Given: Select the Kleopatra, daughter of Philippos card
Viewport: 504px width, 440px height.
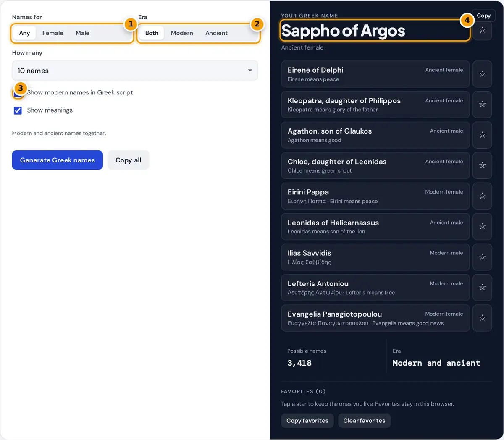Looking at the screenshot, I should click(375, 104).
